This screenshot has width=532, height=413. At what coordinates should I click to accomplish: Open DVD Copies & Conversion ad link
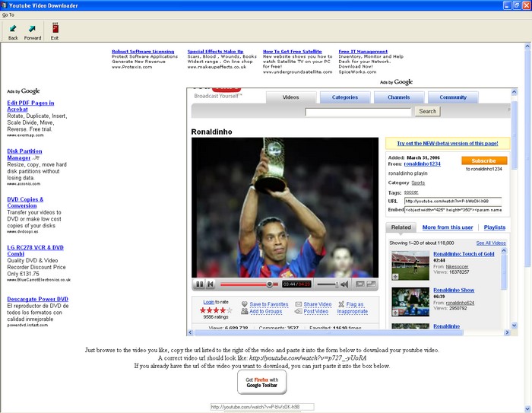pos(25,202)
